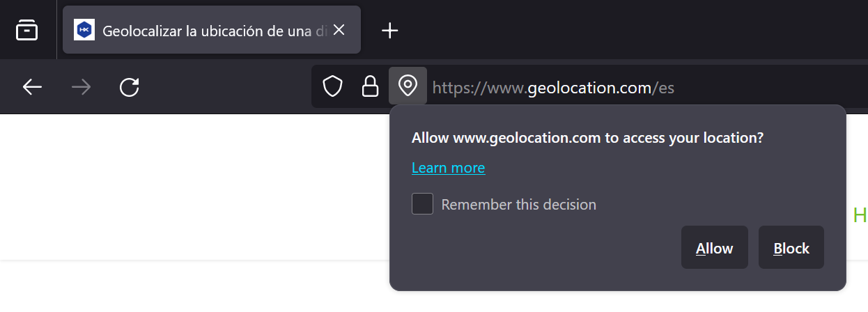Open the Learn more link
Image resolution: width=868 pixels, height=312 pixels.
pos(448,168)
